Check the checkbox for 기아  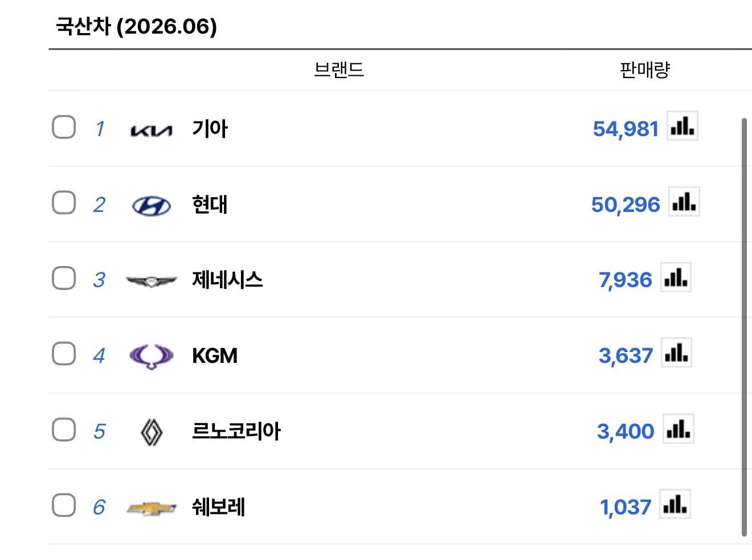(64, 127)
